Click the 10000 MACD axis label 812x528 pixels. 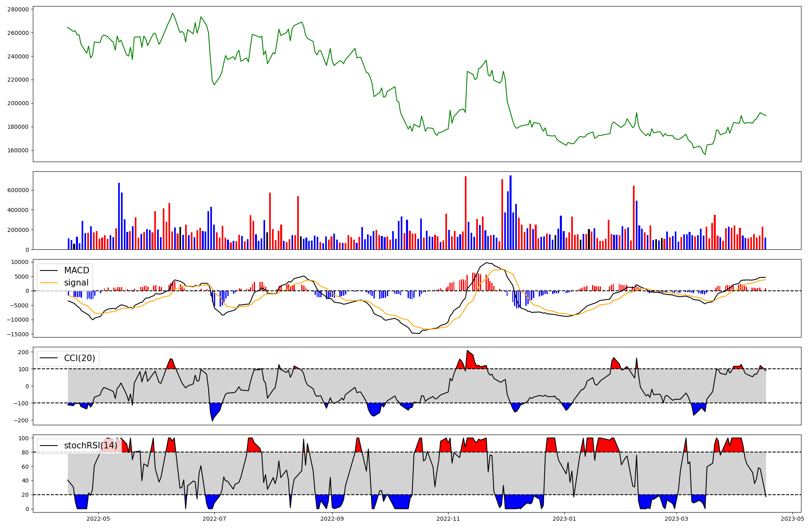pos(20,262)
